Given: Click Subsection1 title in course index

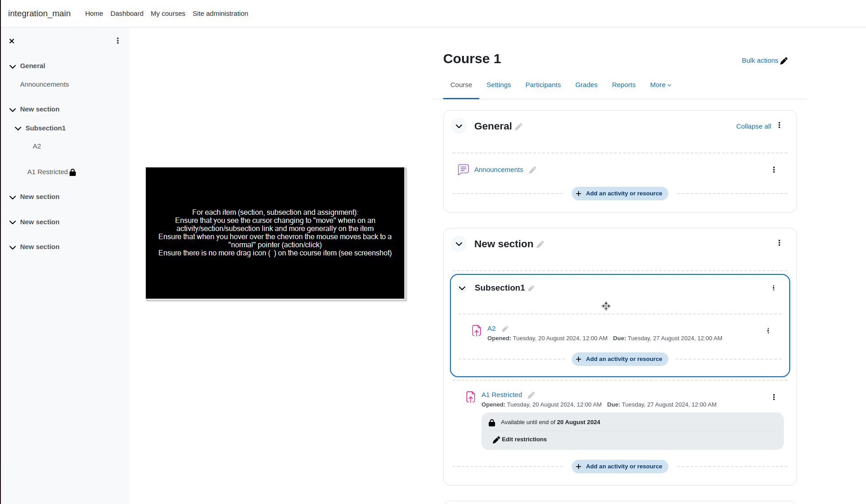Looking at the screenshot, I should [x=45, y=128].
